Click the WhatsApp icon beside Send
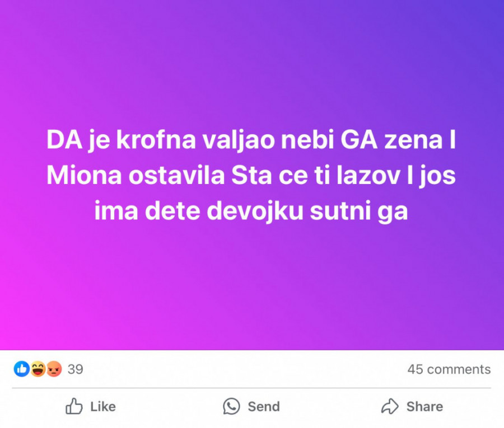This screenshot has width=504, height=428. tap(231, 406)
